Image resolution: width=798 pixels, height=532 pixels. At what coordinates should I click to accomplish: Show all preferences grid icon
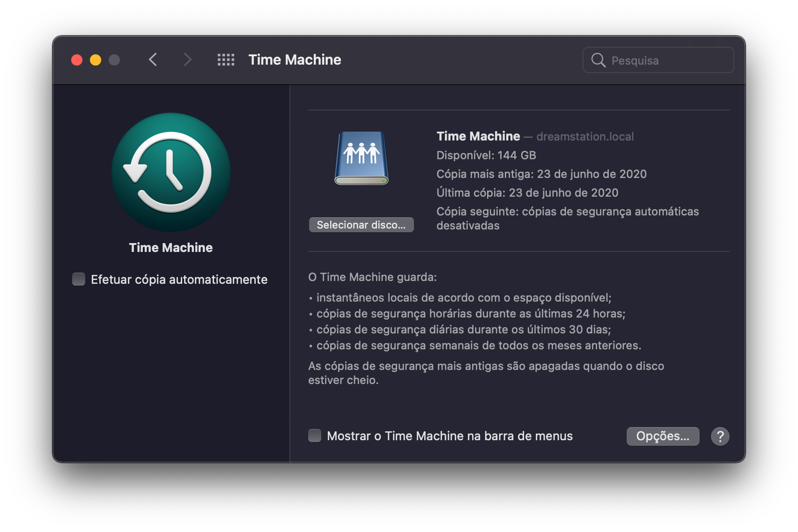(226, 59)
